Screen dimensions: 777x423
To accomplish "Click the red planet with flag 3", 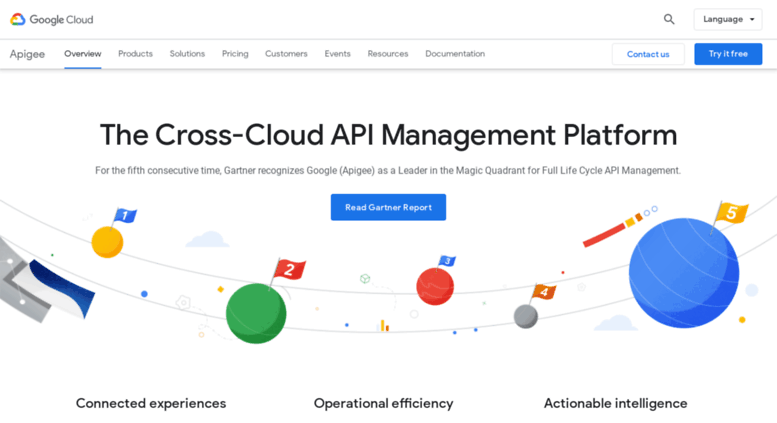I will (435, 286).
